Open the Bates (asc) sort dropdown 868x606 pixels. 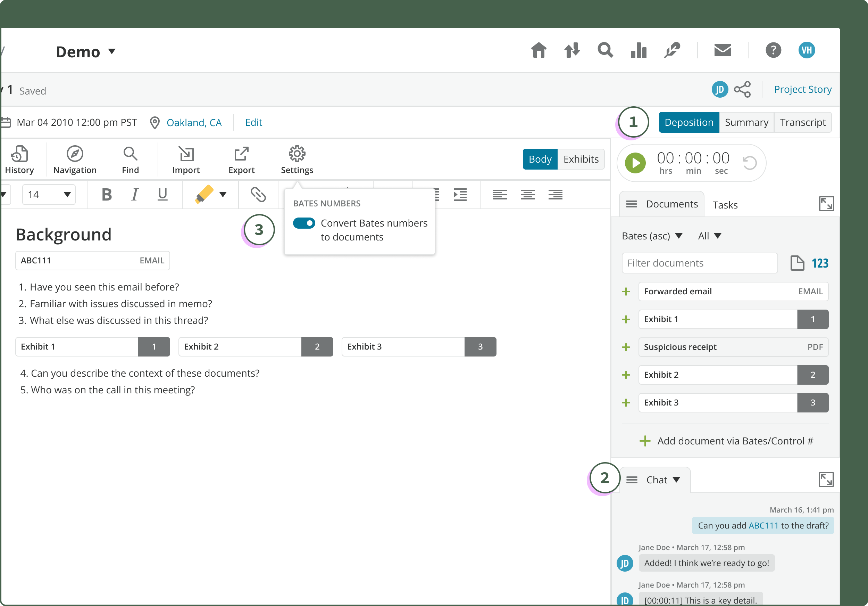click(652, 236)
